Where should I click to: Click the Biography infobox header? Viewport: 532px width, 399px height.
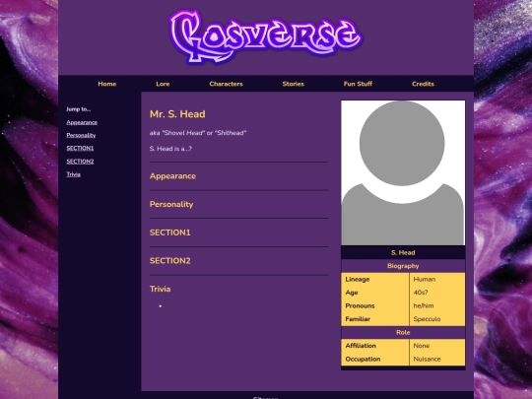pyautogui.click(x=403, y=266)
